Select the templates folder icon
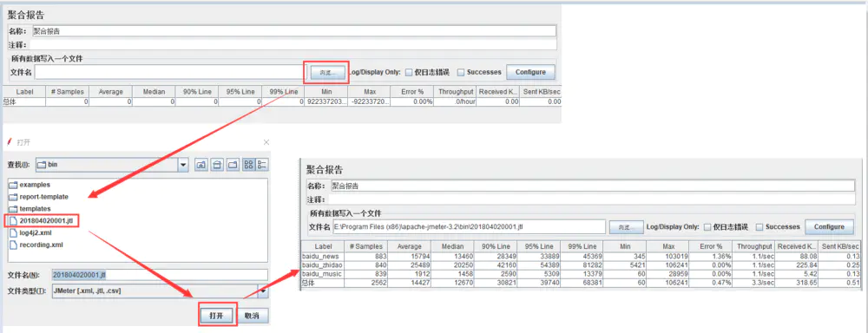This screenshot has height=333, width=868. click(x=13, y=208)
